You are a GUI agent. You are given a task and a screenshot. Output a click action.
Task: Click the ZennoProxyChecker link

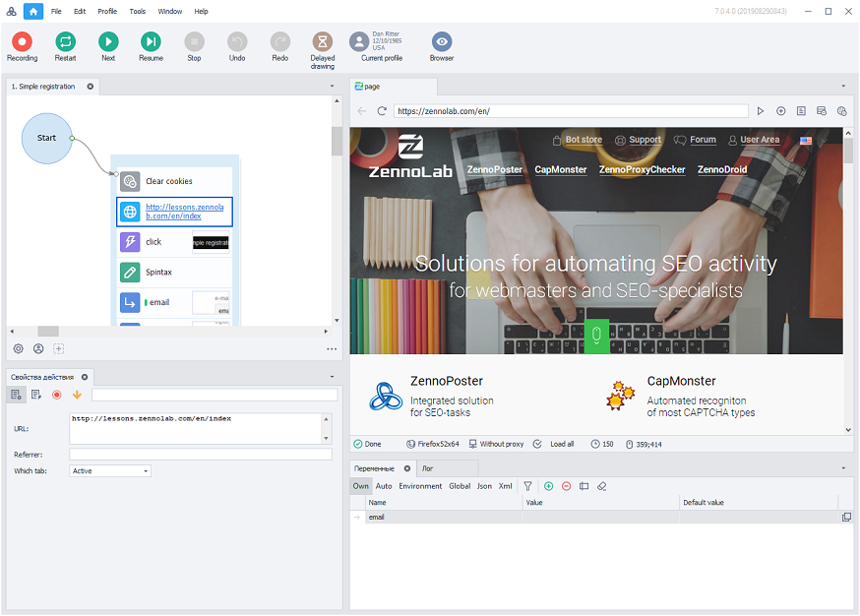642,169
